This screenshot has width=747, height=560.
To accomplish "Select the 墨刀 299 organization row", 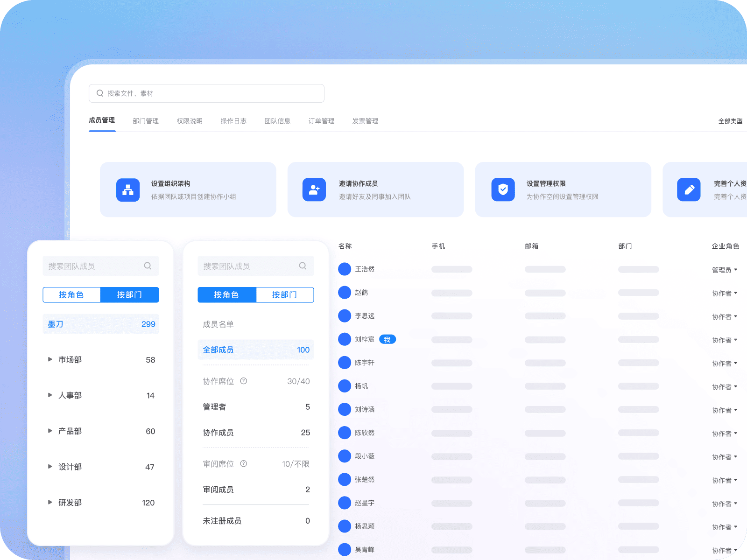I will pyautogui.click(x=101, y=324).
